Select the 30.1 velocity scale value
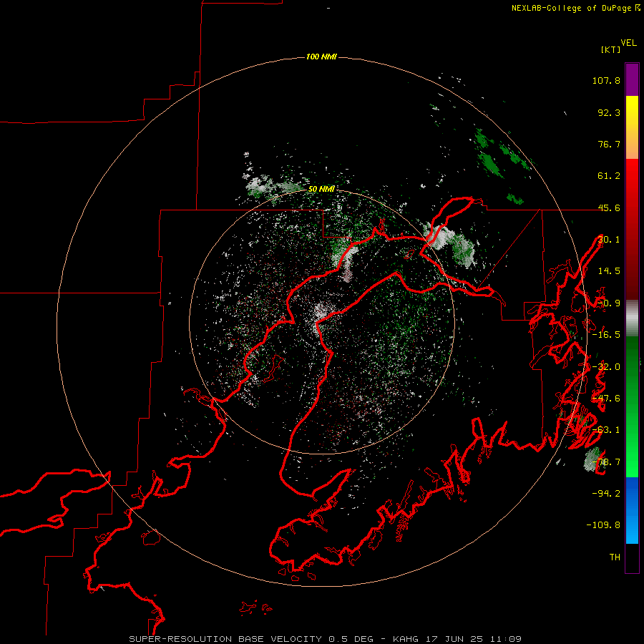This screenshot has width=644, height=644. [609, 240]
